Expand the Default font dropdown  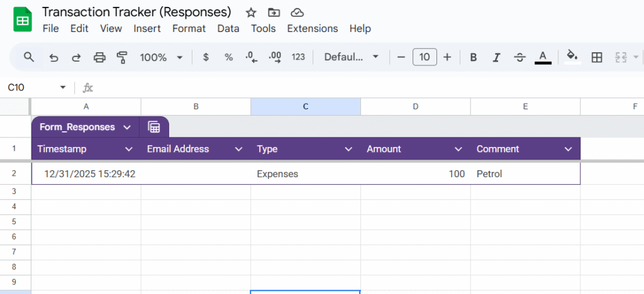click(351, 57)
